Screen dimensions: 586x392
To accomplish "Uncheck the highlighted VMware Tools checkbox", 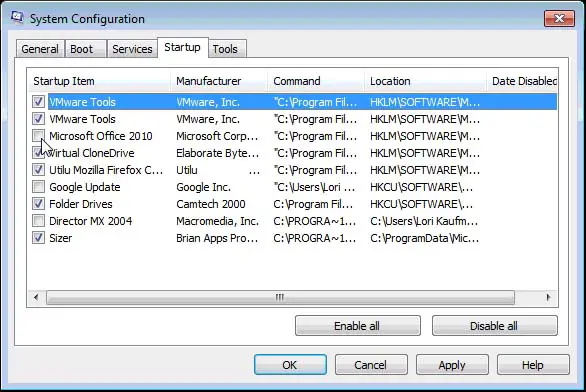I will [x=38, y=102].
